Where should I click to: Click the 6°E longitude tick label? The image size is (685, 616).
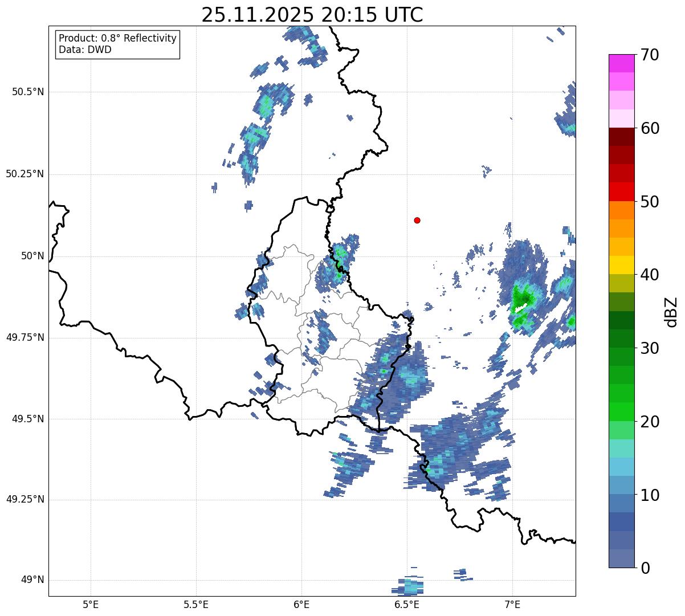[301, 604]
